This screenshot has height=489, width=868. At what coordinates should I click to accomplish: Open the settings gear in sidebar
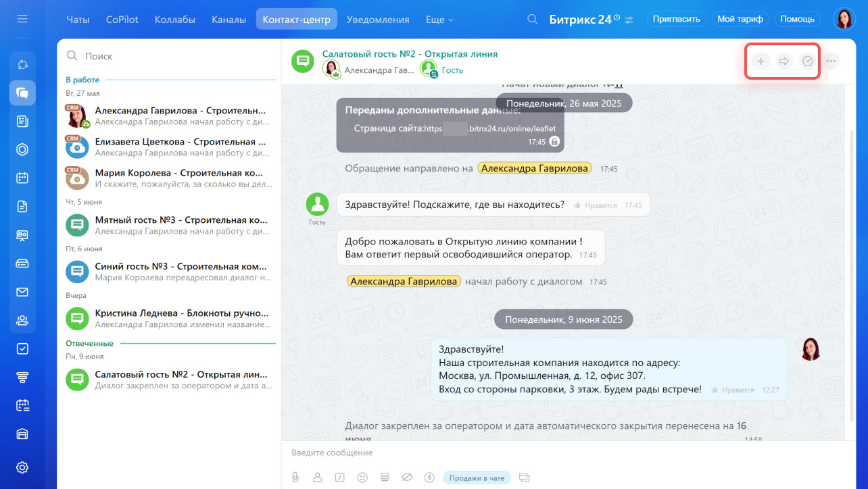[22, 467]
